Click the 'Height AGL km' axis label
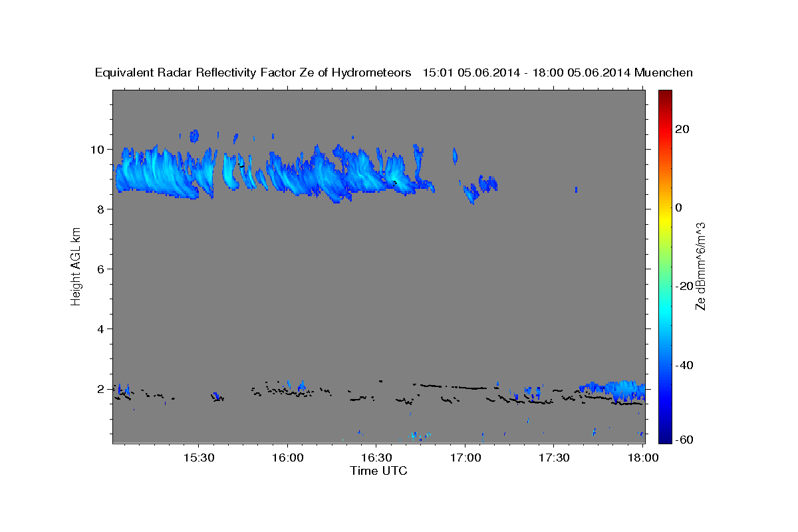 [x=76, y=266]
